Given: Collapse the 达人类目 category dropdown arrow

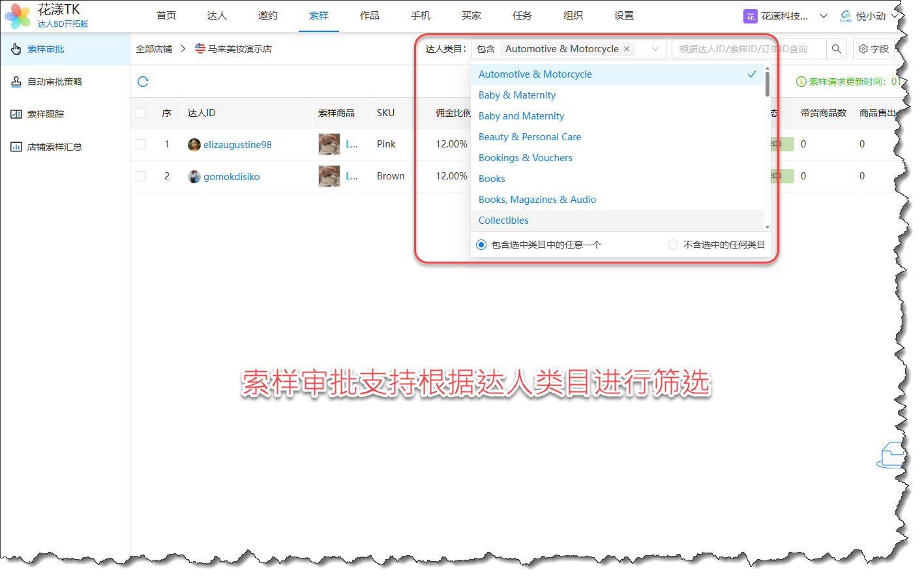Looking at the screenshot, I should coord(655,49).
